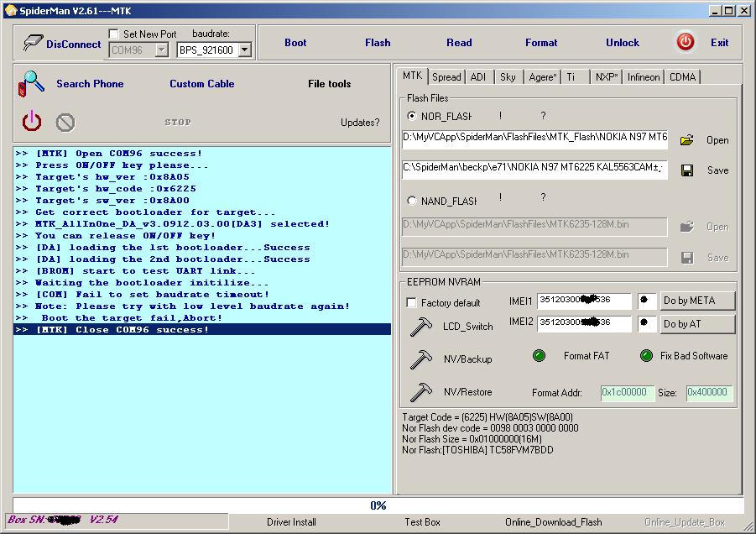Click the NOR_FLASH save file path field
The height and width of the screenshot is (534, 756).
tap(534, 170)
